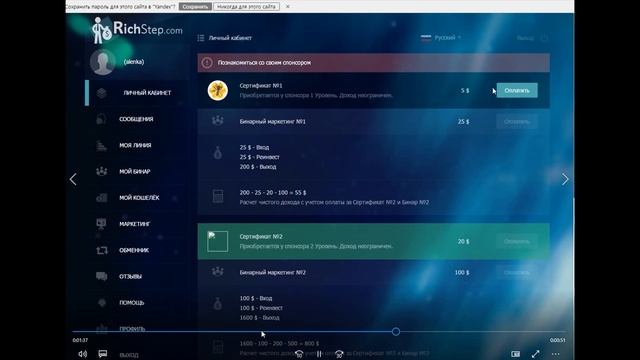Click the calculator icon near 200 - 25 - 20 - 100
The image size is (640, 360).
218,196
